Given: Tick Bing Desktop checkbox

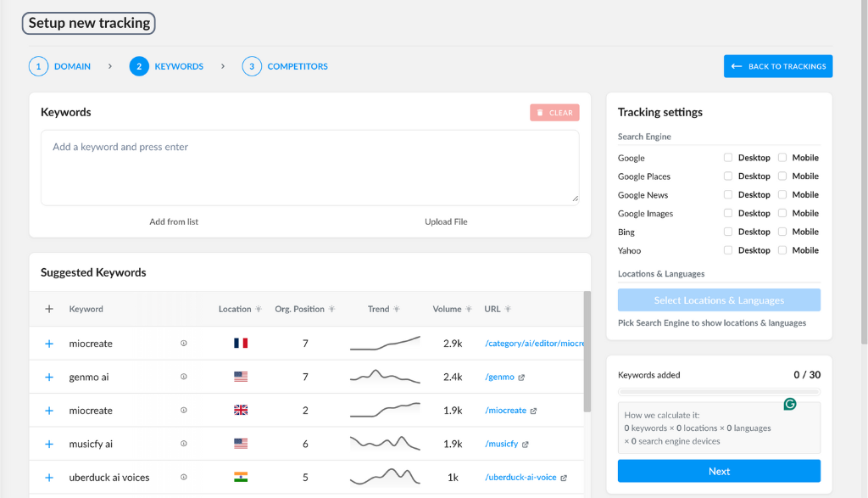Looking at the screenshot, I should click(x=728, y=232).
